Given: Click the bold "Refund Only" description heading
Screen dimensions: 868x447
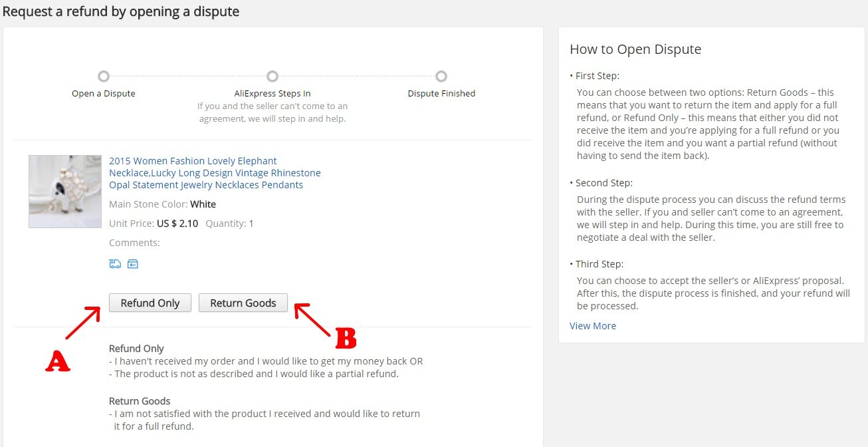Looking at the screenshot, I should coord(136,349).
